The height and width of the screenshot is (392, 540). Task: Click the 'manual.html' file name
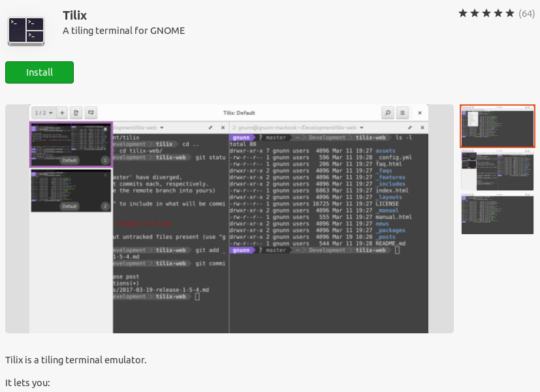(394, 217)
